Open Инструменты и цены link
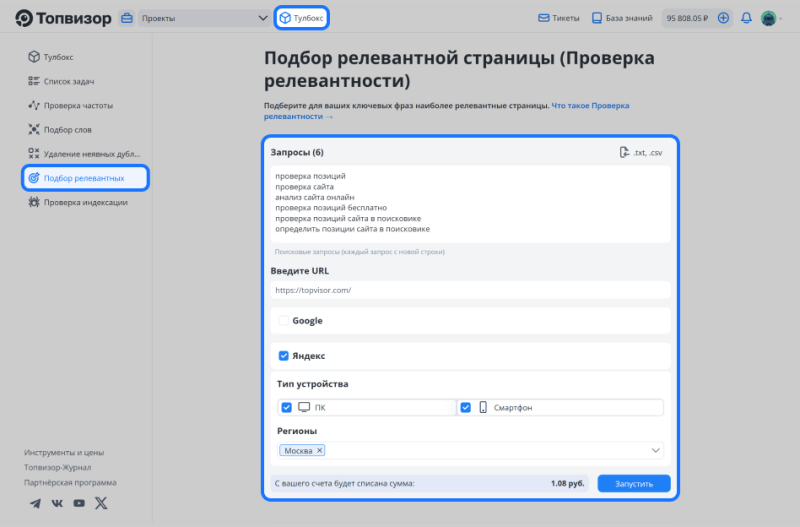Viewport: 800px width, 527px height. pos(64,453)
